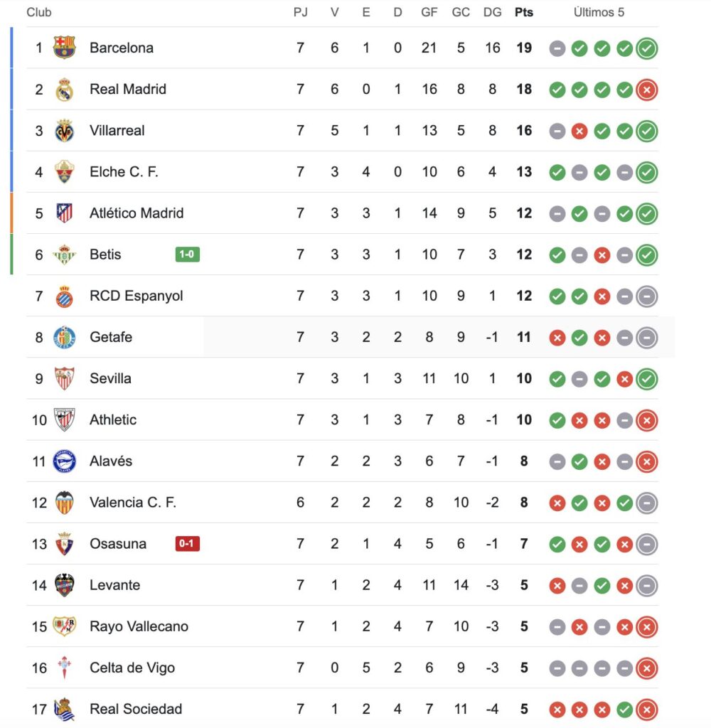Viewport: 711px width, 728px height.
Task: Click the Barcelona club crest icon
Action: point(64,48)
